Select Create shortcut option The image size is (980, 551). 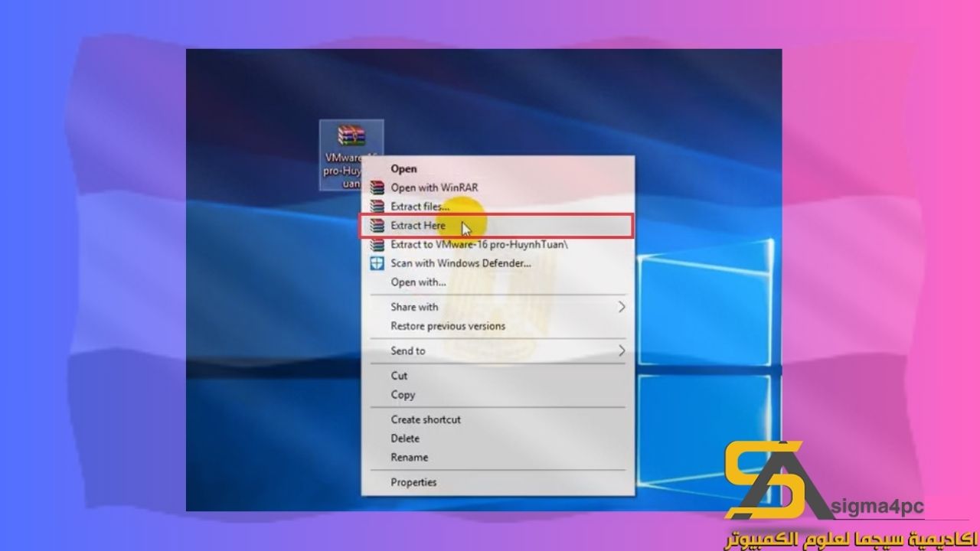(426, 419)
